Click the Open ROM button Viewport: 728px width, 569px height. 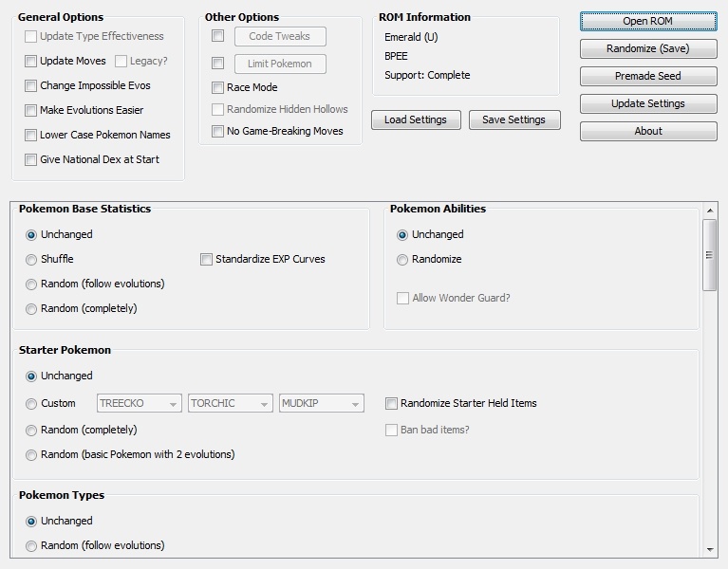(648, 21)
